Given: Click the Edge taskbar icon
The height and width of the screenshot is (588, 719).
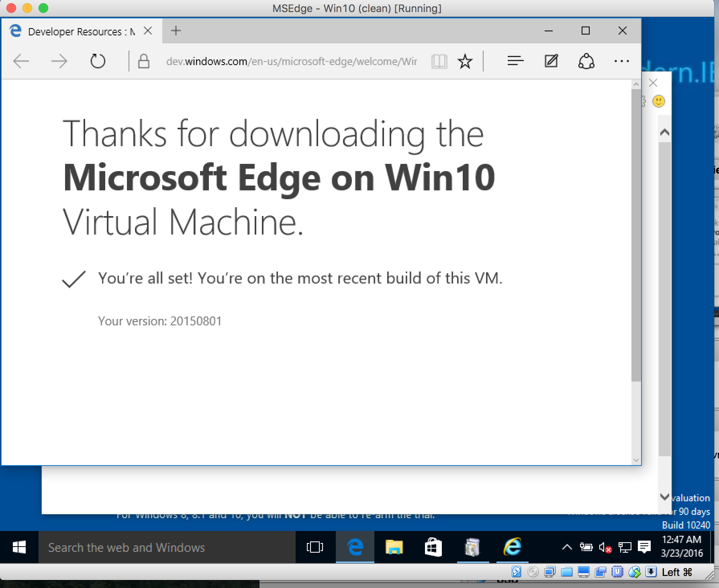Looking at the screenshot, I should (x=355, y=547).
